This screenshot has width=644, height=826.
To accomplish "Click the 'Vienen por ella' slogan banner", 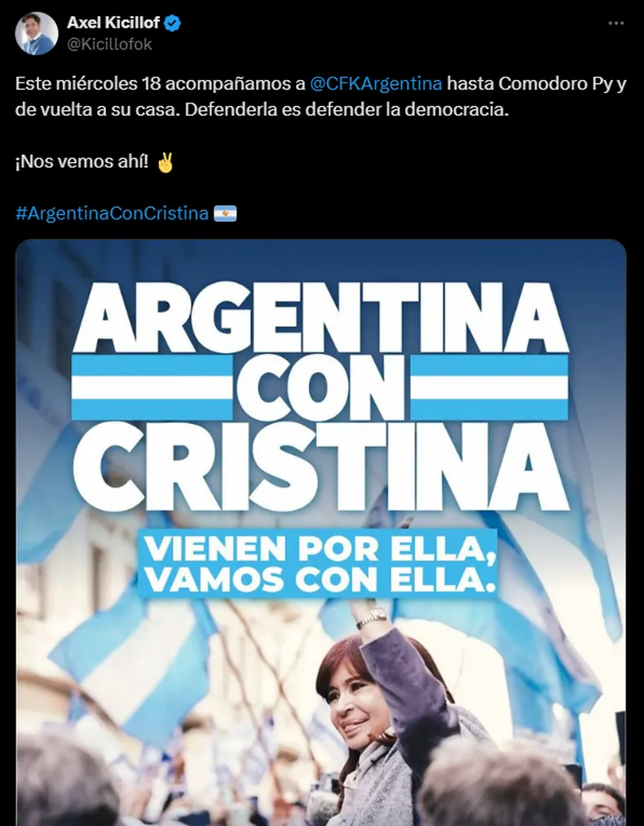I will 318,563.
